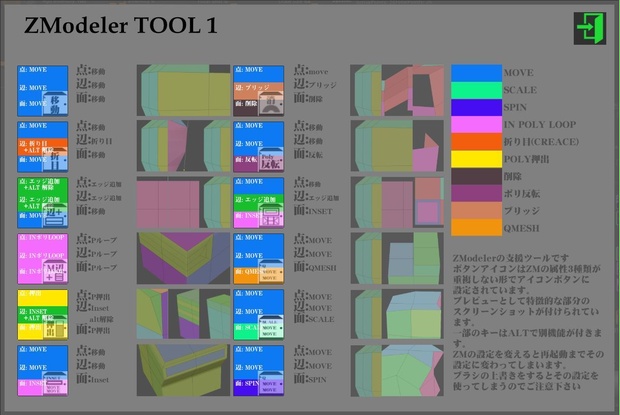
Task: Click the ZModelerの支援ツールです paragraph
Action: pyautogui.click(x=528, y=322)
